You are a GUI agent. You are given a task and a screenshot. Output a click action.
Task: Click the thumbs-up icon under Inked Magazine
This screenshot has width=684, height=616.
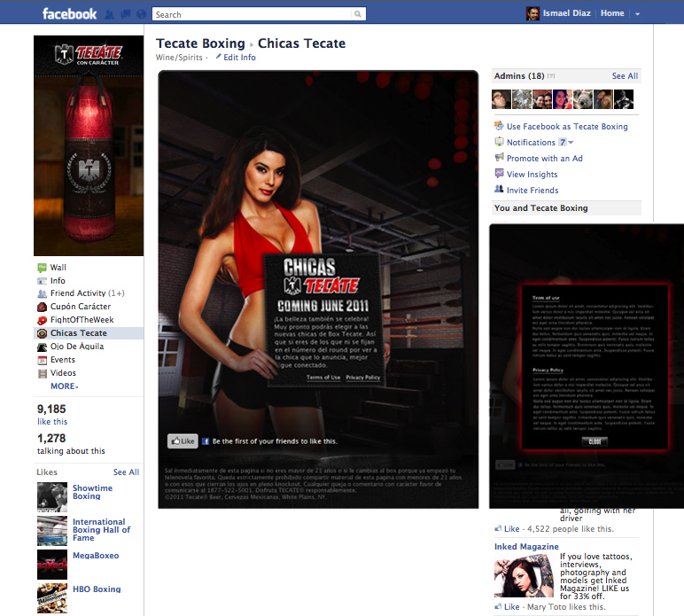coord(498,606)
